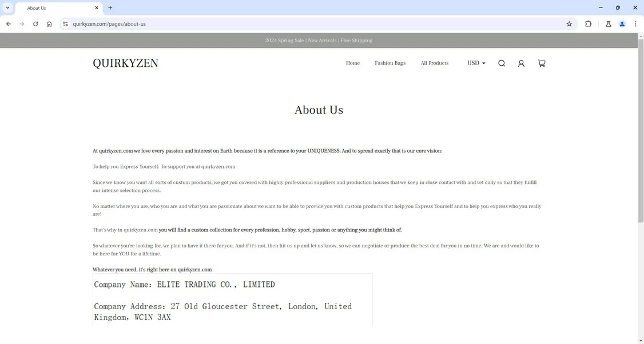Click the 'Since we know you want' paragraph
The width and height of the screenshot is (644, 344).
315,186
